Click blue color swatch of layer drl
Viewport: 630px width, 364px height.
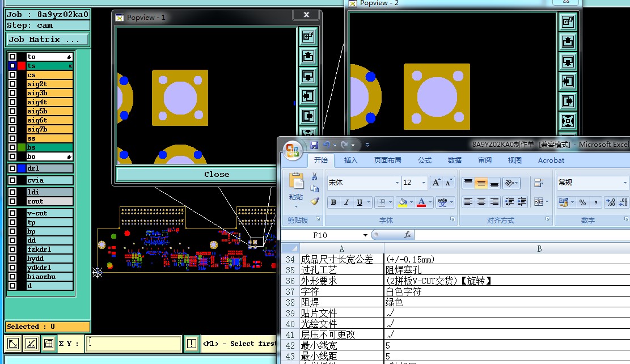(22, 168)
